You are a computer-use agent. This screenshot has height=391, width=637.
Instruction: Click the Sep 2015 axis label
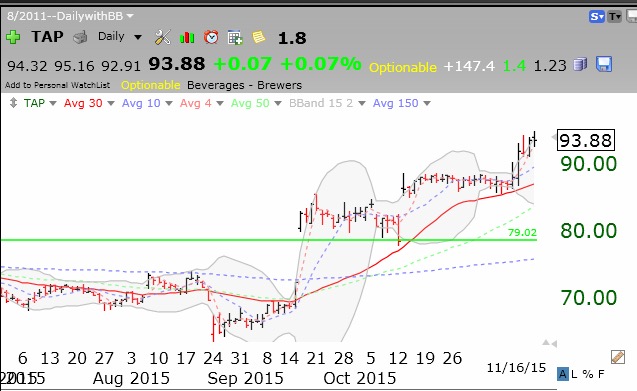point(245,378)
